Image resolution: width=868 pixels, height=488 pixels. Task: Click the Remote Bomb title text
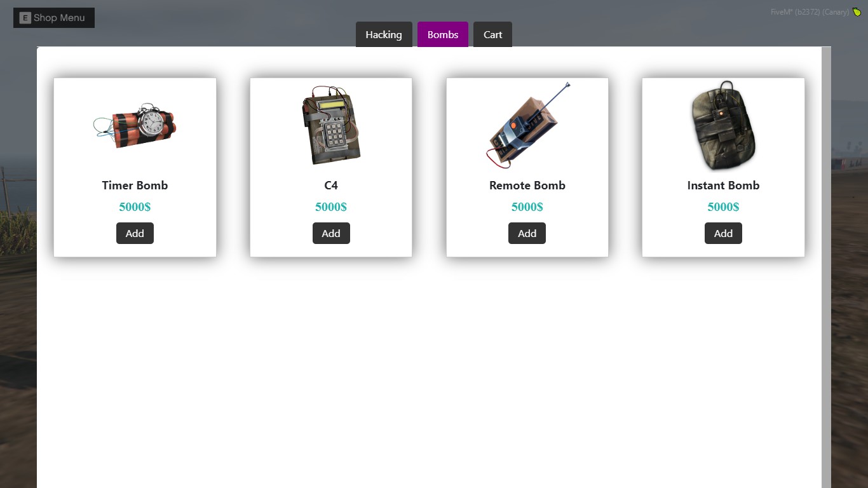point(527,186)
